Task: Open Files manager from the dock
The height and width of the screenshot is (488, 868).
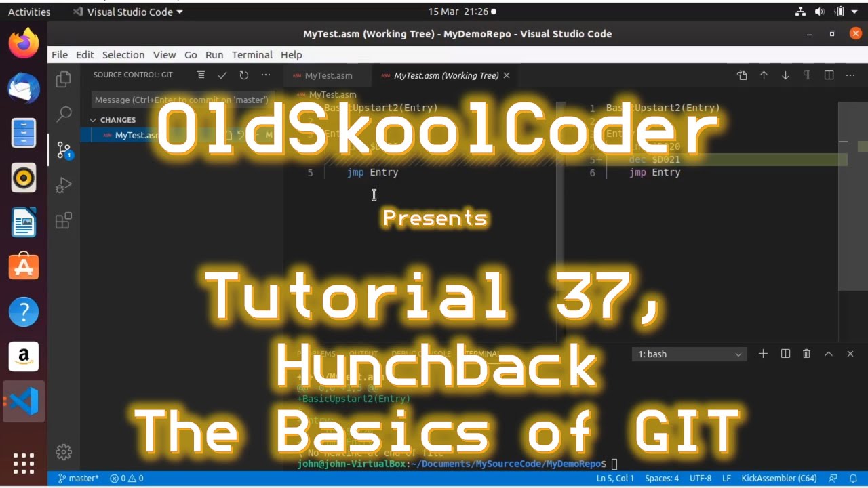Action: [24, 133]
